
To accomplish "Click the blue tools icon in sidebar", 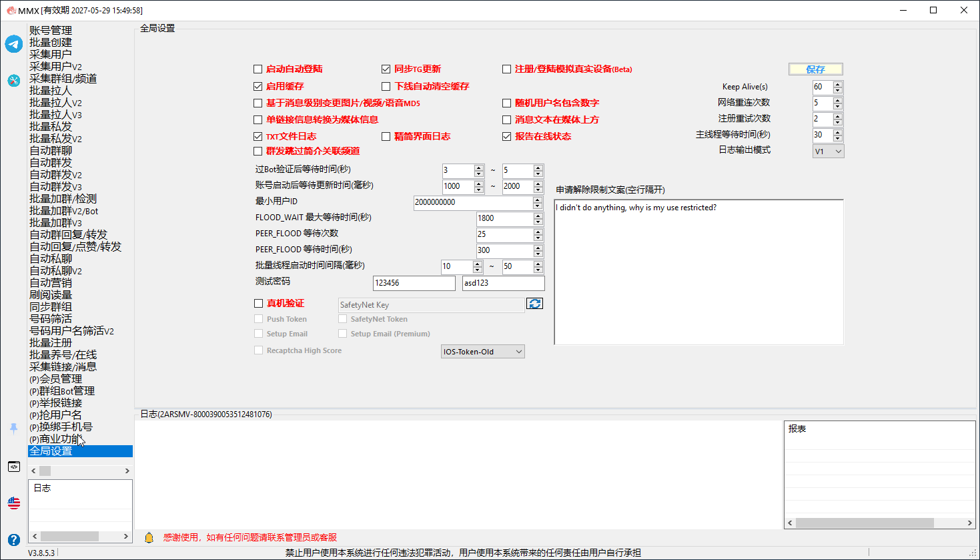I will pyautogui.click(x=14, y=81).
